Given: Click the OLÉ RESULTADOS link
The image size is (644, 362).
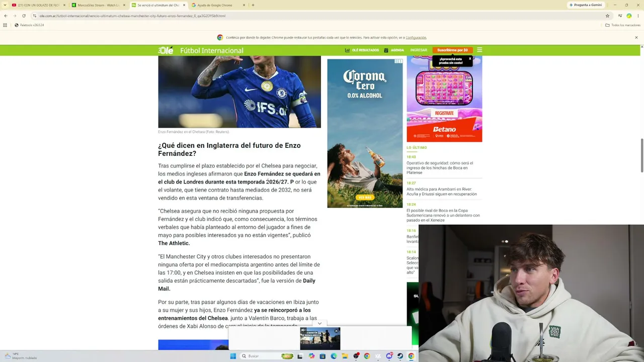Looking at the screenshot, I should pos(365,50).
